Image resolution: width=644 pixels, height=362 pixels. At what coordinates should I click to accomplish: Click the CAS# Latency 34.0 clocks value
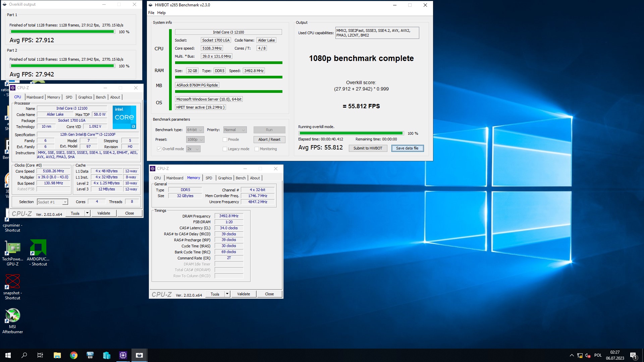pyautogui.click(x=229, y=228)
